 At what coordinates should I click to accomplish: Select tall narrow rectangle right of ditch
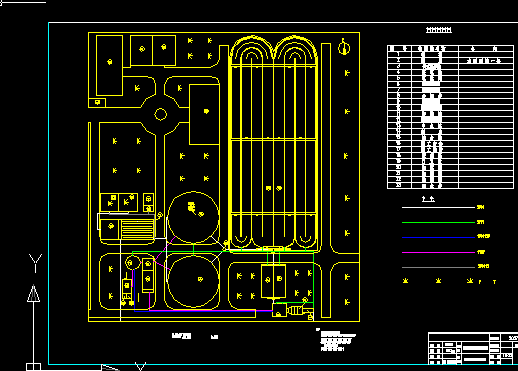point(326,180)
